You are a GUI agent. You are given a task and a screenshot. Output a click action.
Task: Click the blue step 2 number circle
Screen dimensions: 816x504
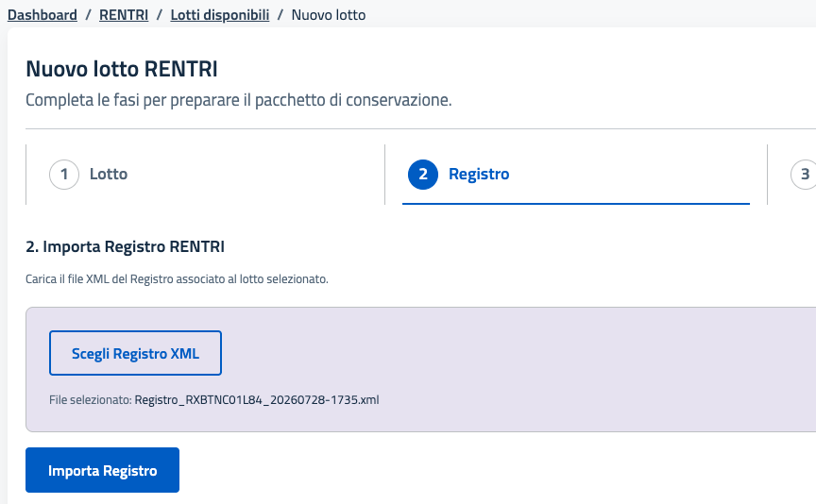(x=423, y=175)
